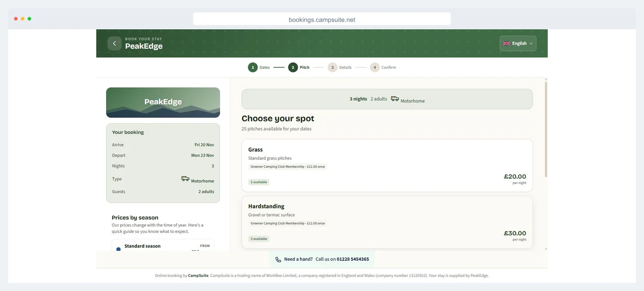The height and width of the screenshot is (291, 644).
Task: Click the red close window button
Action: coord(16,19)
